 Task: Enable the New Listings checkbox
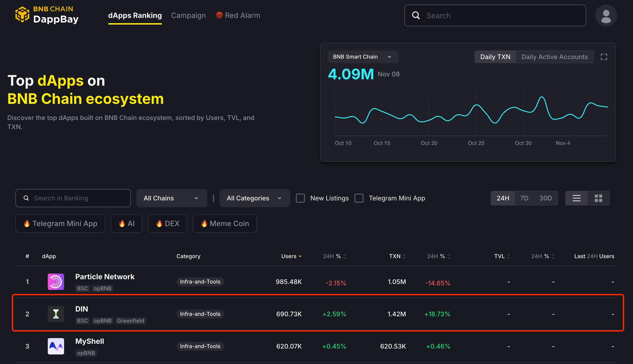(x=300, y=198)
